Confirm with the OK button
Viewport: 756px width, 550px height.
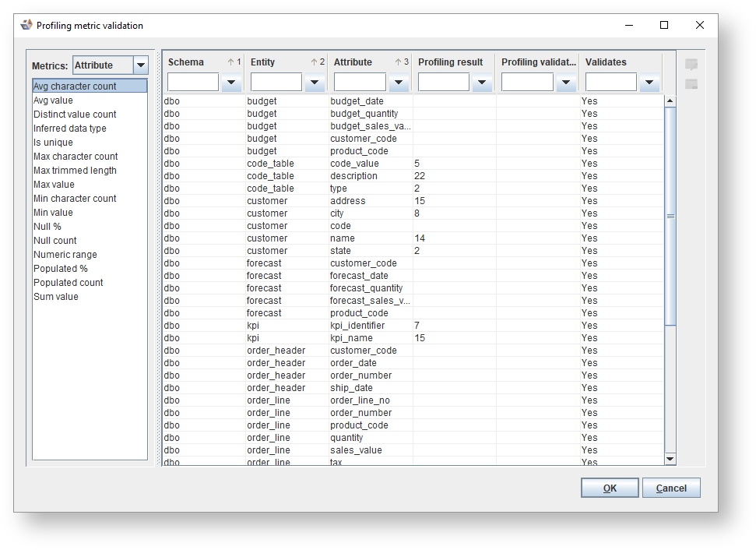tap(610, 488)
